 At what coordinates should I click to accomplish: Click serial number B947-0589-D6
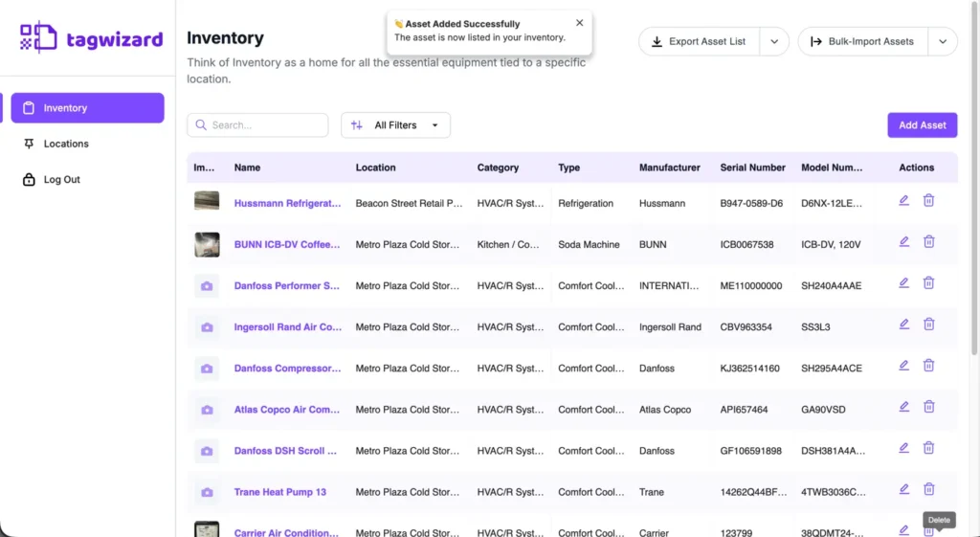tap(751, 203)
